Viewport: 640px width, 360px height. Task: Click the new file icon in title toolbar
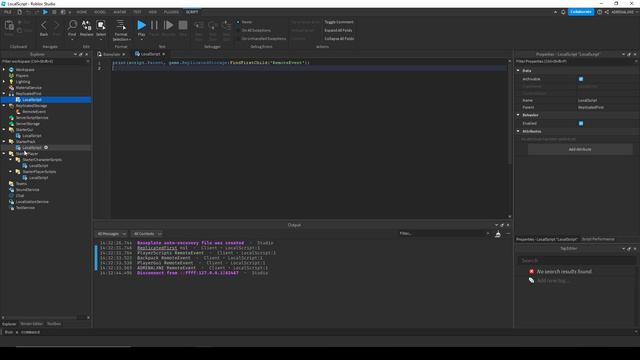[x=19, y=12]
